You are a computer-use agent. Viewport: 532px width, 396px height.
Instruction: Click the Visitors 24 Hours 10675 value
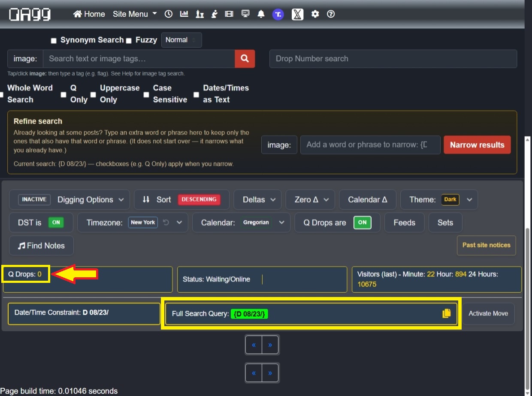click(x=367, y=284)
